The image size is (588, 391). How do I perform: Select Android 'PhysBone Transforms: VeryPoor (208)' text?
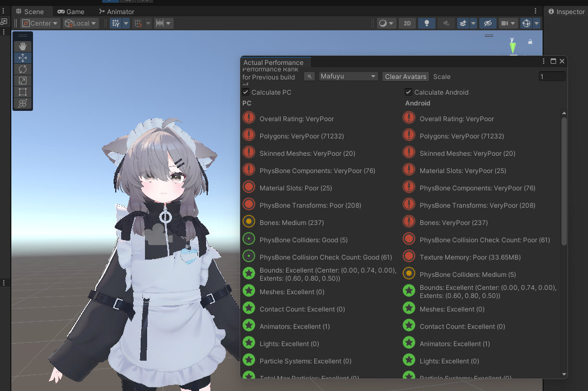tap(477, 206)
